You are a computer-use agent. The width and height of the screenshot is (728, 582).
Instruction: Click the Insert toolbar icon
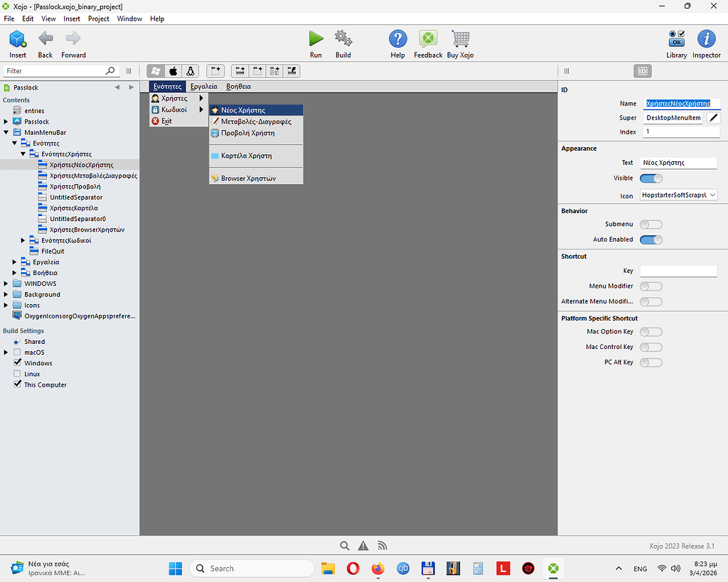click(x=18, y=39)
